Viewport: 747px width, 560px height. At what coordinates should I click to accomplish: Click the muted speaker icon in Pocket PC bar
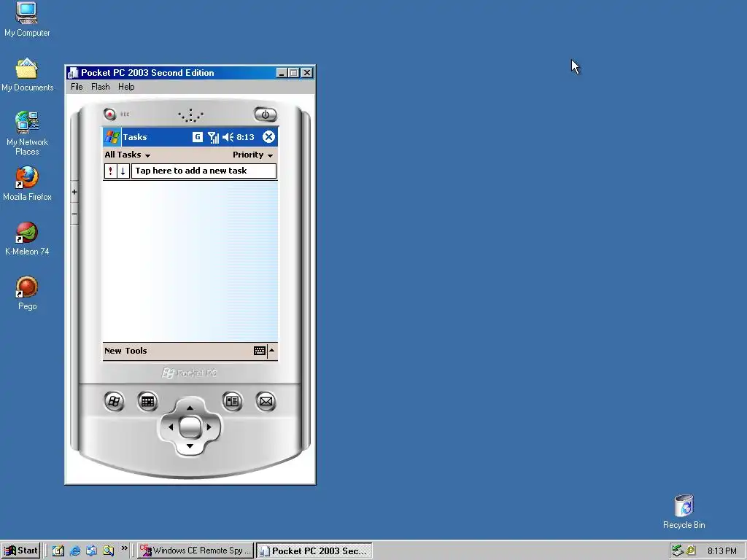(x=228, y=137)
